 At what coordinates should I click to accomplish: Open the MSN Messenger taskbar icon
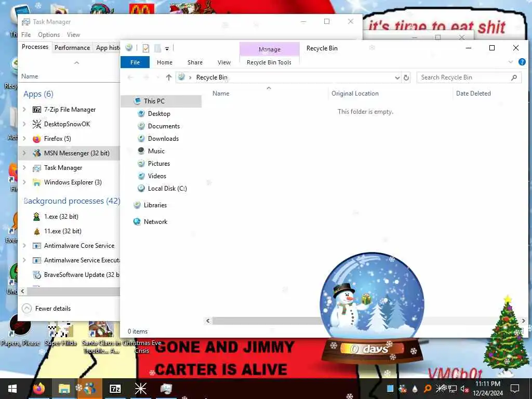[89, 388]
